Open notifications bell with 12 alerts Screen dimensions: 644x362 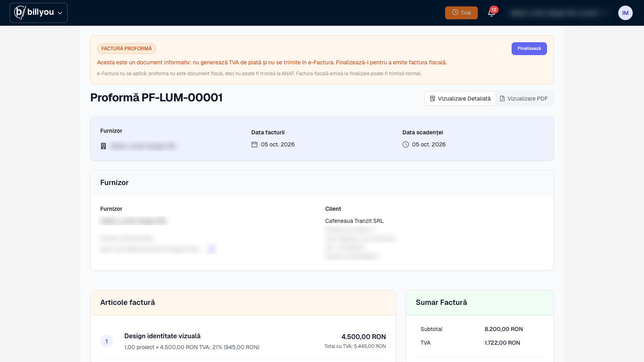click(491, 12)
